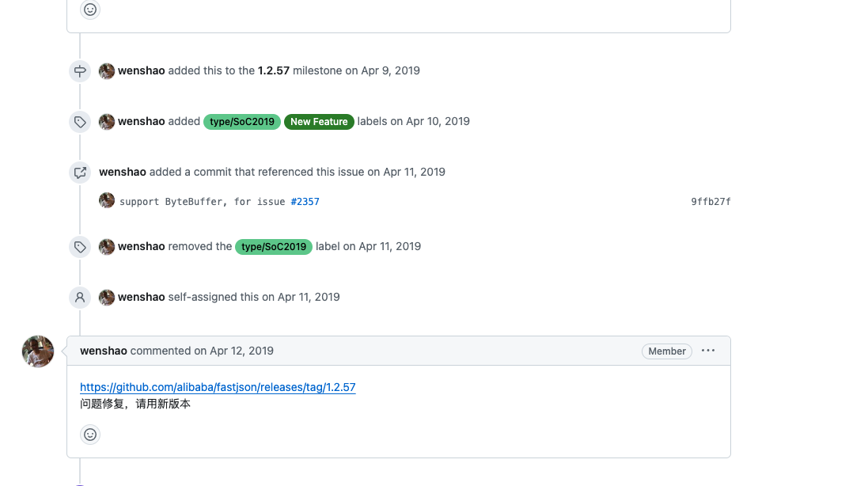Select the type/SoC2019 label
The height and width of the screenshot is (486, 868).
(242, 122)
